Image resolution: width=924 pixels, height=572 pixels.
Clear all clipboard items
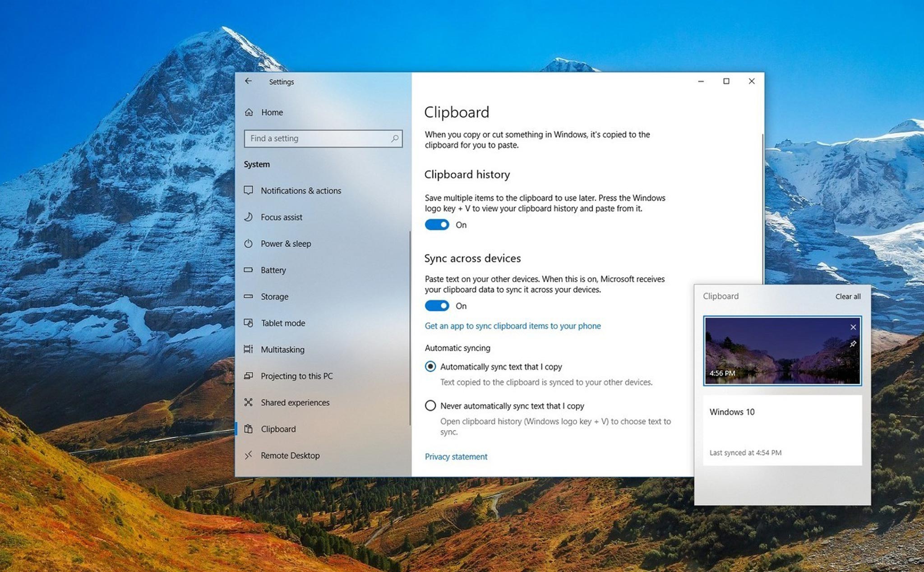pyautogui.click(x=847, y=296)
